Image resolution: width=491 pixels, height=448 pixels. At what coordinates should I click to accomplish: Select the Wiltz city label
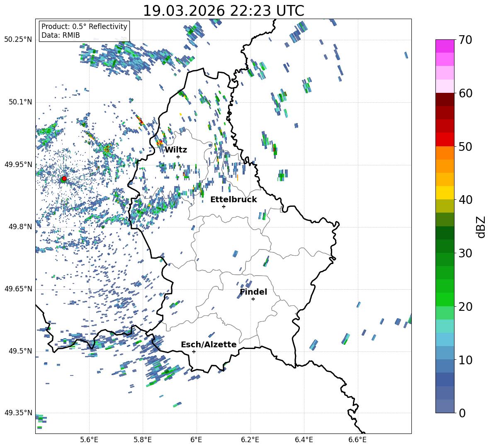(x=176, y=150)
